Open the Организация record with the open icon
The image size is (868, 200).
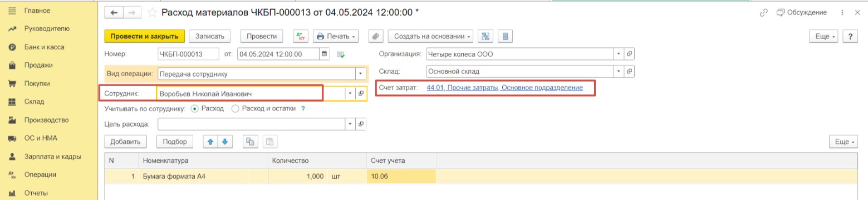click(x=629, y=54)
